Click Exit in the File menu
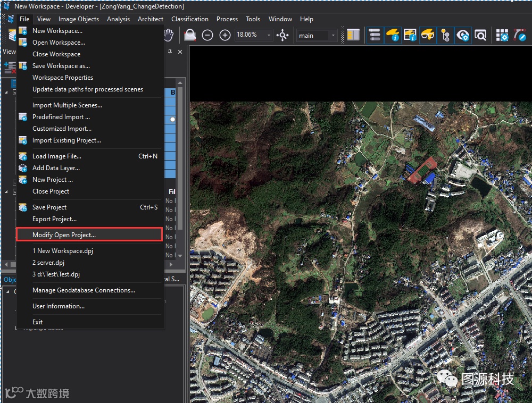This screenshot has width=532, height=403. pyautogui.click(x=37, y=322)
